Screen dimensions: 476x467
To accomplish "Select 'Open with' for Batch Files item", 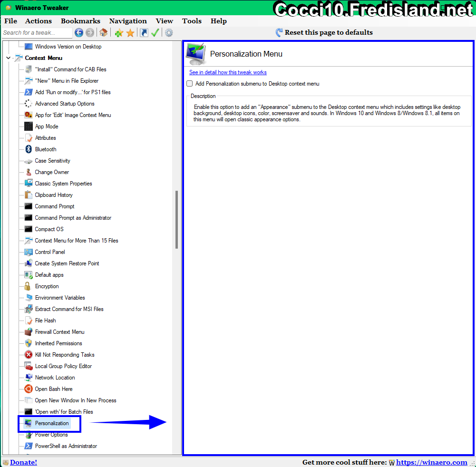I will pyautogui.click(x=64, y=412).
